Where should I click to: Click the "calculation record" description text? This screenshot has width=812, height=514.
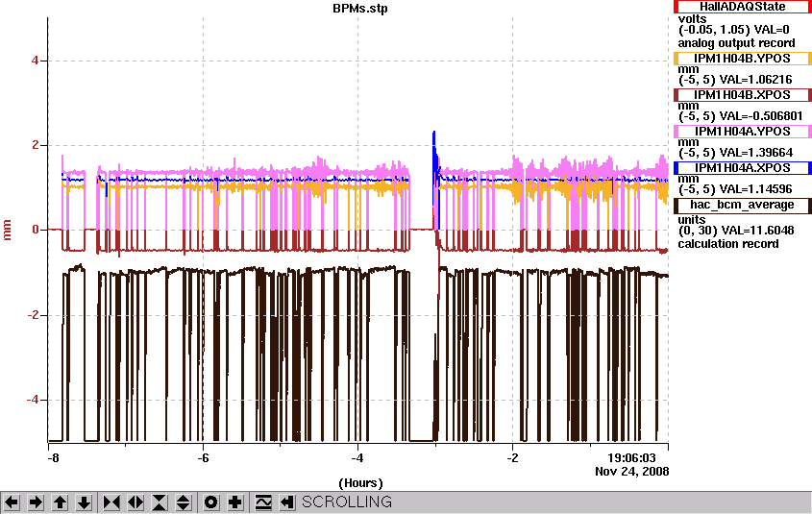tap(728, 244)
